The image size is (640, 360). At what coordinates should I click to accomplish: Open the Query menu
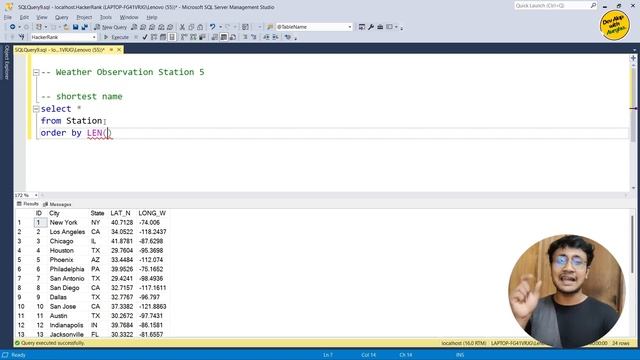(x=62, y=17)
